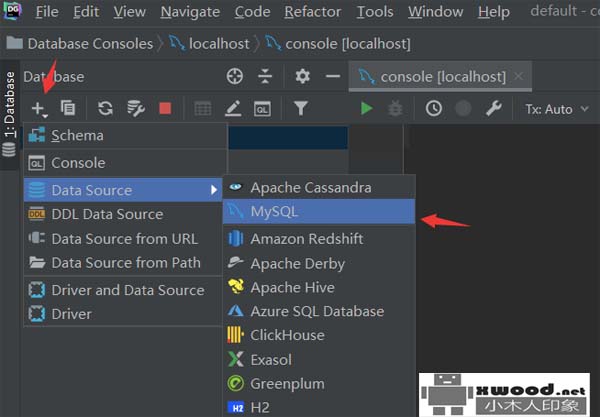Screen dimensions: 600x417
Task: Choose Console from the New menu
Action: pyautogui.click(x=125, y=163)
